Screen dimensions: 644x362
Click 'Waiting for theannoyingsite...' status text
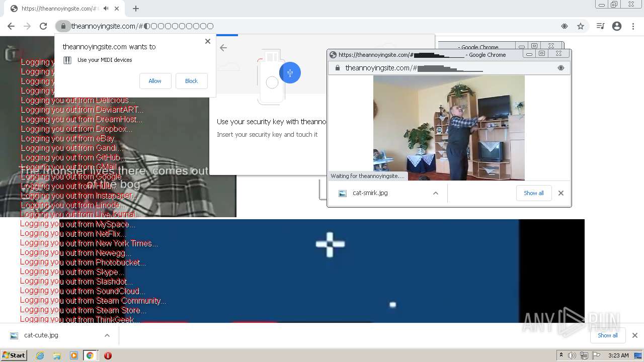coord(367,176)
